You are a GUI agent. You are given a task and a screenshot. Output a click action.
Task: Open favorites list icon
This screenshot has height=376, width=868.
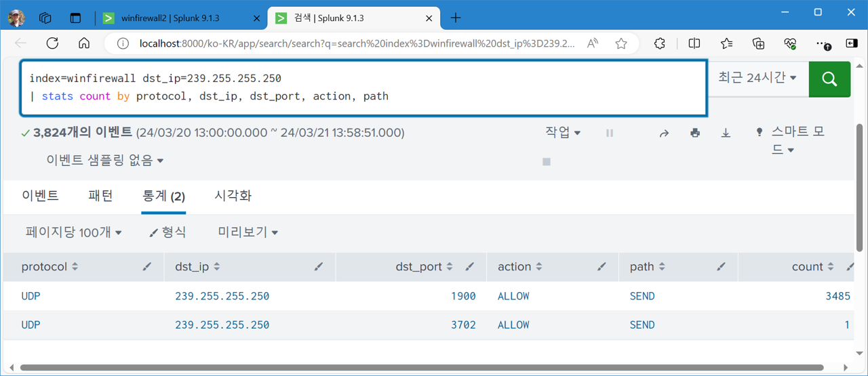tap(726, 43)
